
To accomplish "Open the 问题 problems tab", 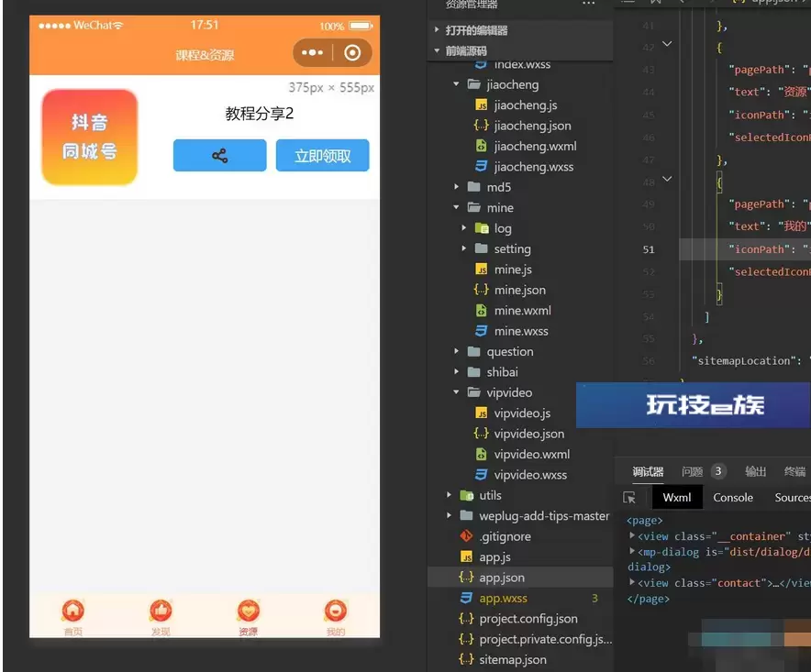I will [692, 471].
